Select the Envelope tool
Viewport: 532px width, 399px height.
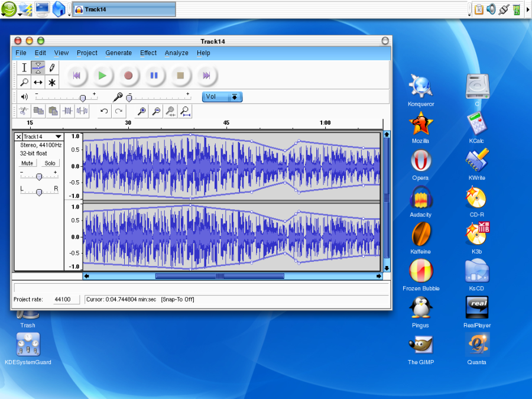[38, 67]
